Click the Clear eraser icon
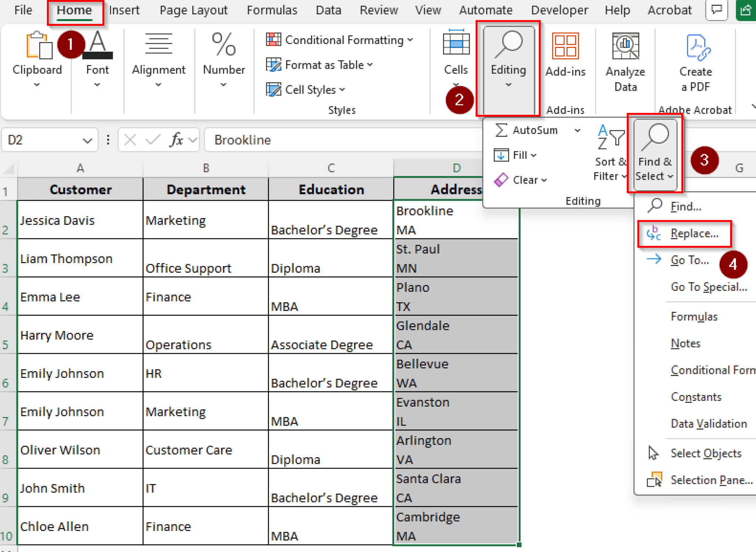 coord(501,180)
